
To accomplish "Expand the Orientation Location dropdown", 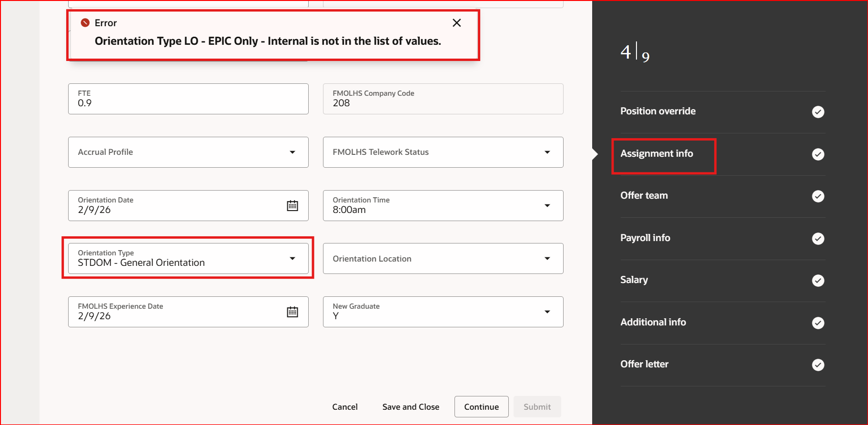I will click(547, 258).
